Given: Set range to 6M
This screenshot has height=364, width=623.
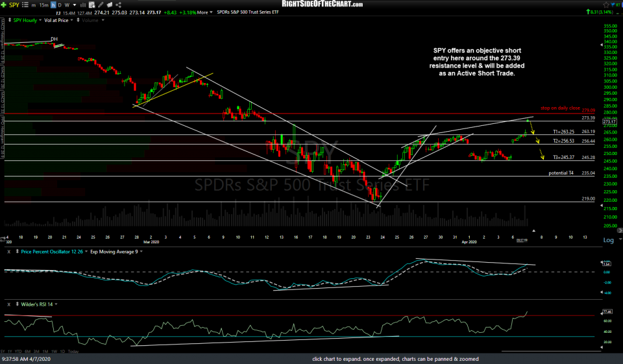Looking at the screenshot, I should [27, 351].
